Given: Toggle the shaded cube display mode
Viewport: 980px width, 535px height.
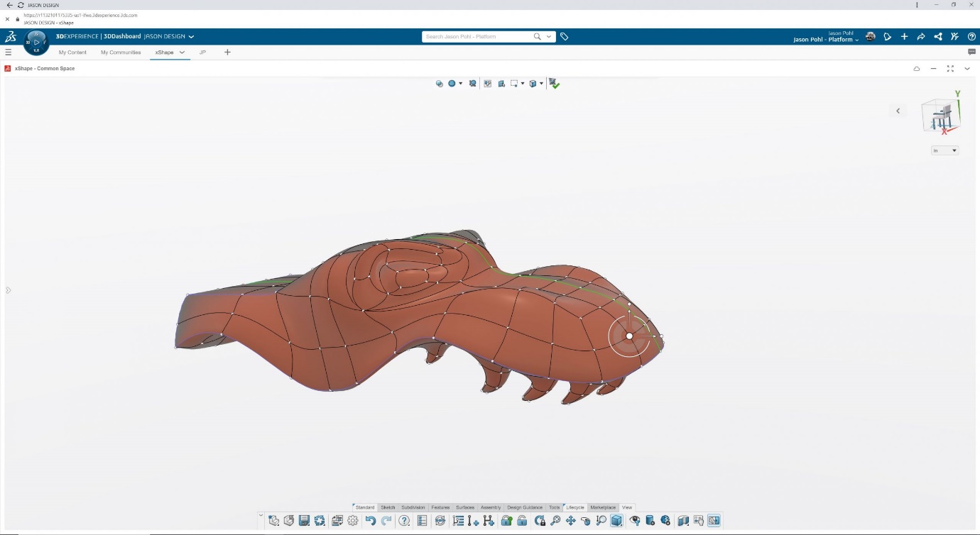Looking at the screenshot, I should click(x=616, y=521).
